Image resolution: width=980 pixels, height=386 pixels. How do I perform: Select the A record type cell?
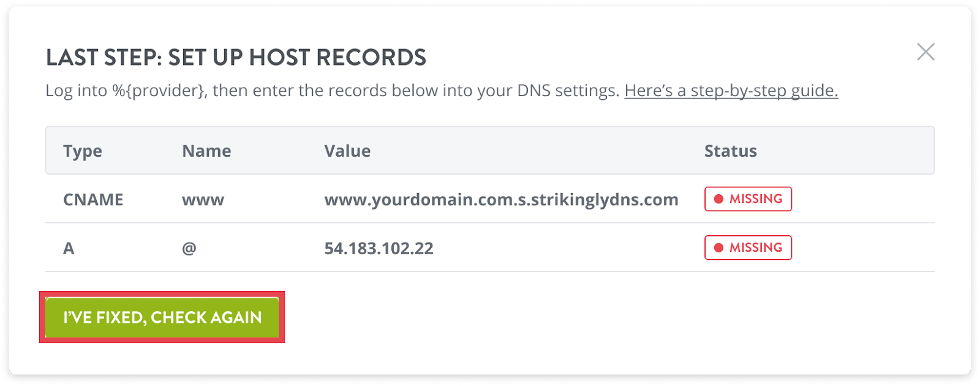pos(69,248)
